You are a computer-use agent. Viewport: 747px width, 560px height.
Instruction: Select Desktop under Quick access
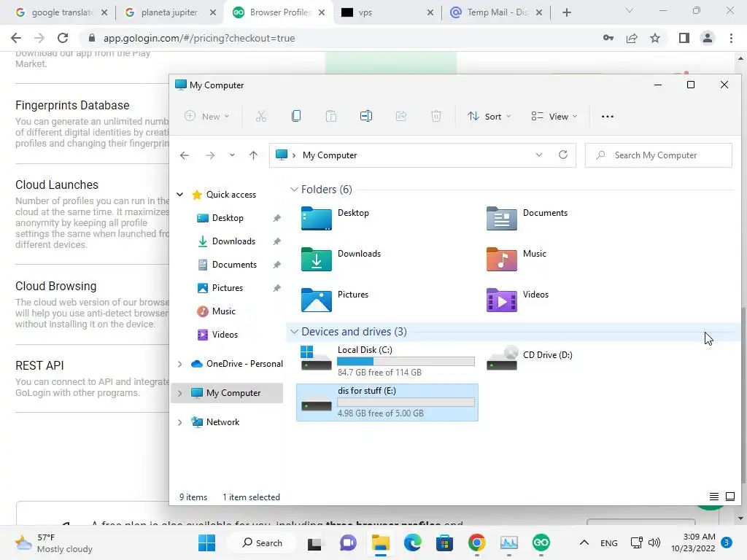(x=228, y=218)
